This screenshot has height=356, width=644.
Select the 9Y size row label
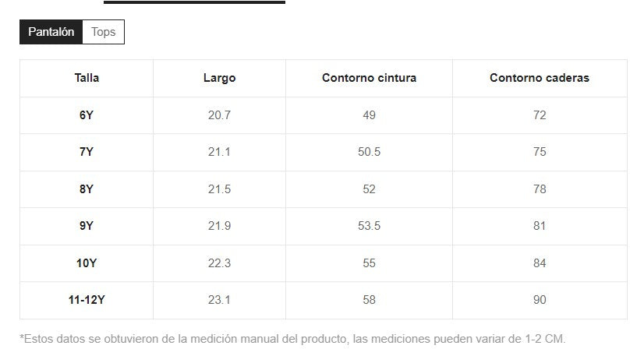coord(87,226)
